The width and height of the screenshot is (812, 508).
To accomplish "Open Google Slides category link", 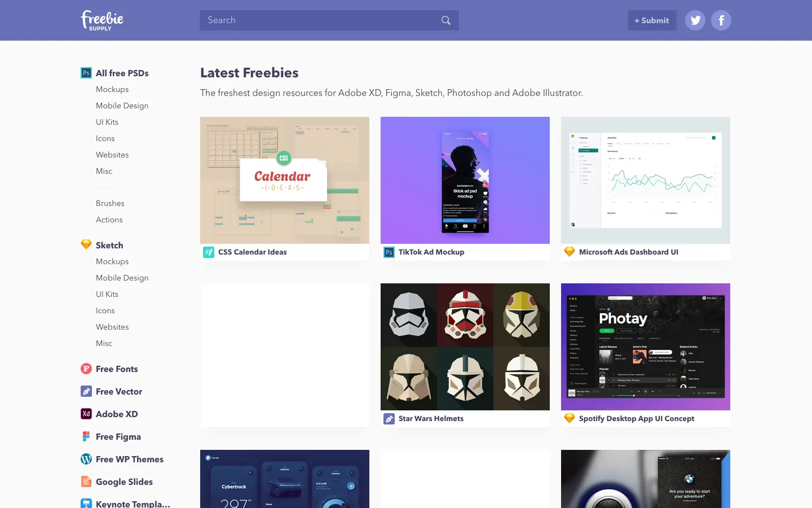I will point(124,481).
